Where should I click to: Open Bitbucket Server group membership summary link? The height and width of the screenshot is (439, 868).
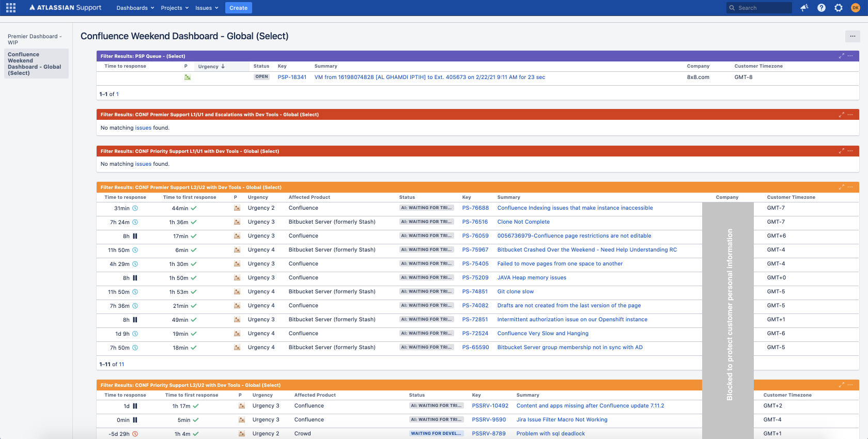click(570, 348)
